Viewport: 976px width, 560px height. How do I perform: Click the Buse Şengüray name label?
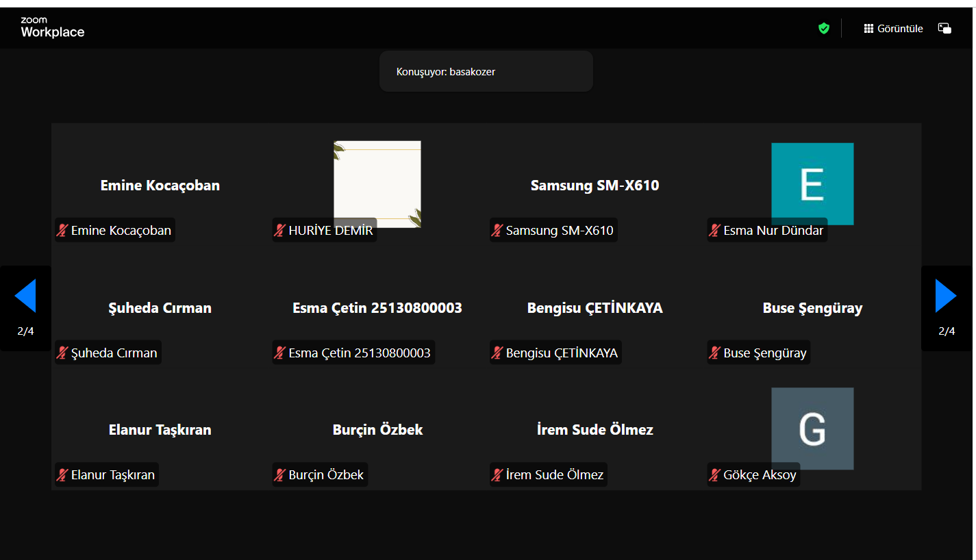coord(764,353)
